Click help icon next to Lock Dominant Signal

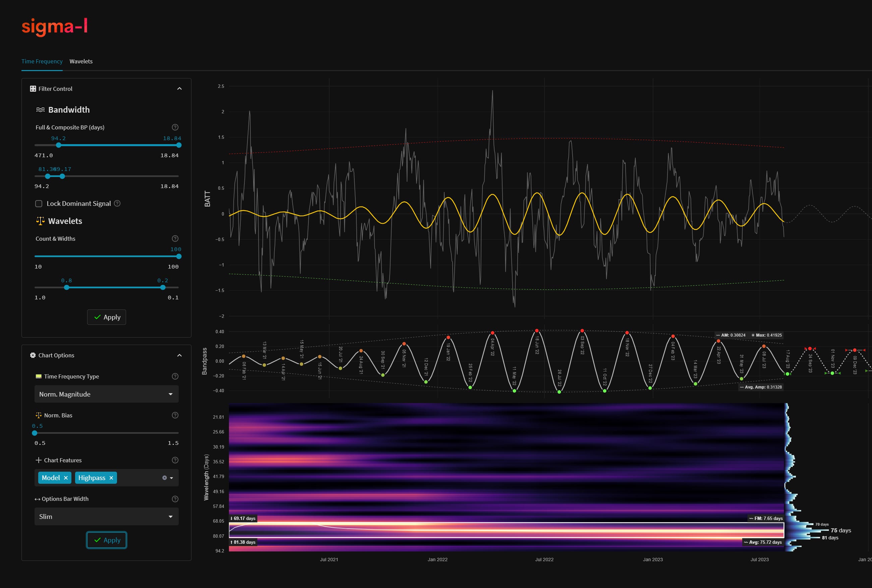(x=117, y=203)
